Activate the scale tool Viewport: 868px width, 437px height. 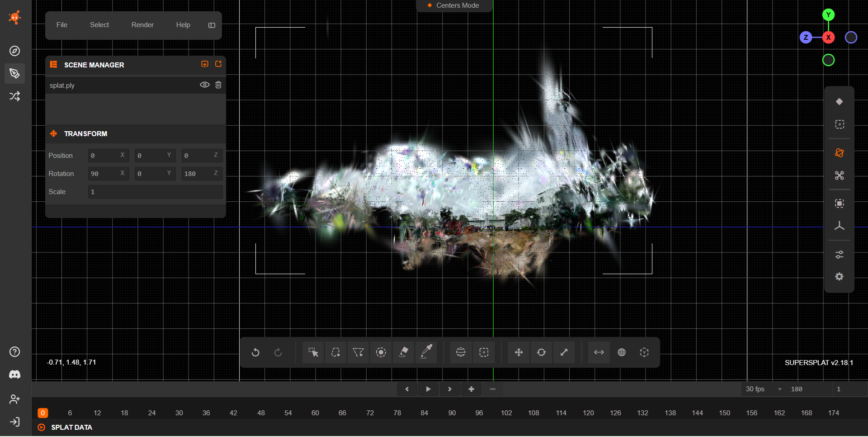[x=564, y=352]
